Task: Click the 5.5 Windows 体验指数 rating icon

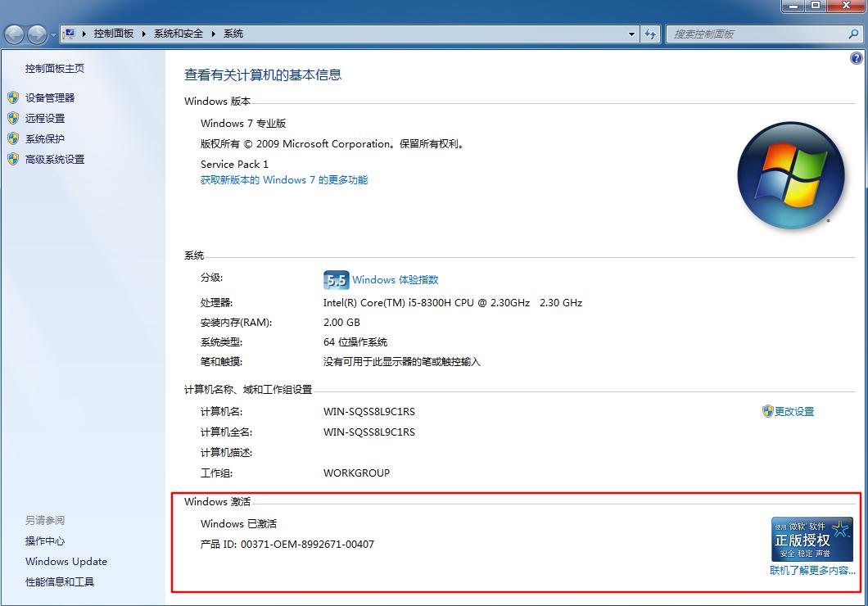Action: pyautogui.click(x=336, y=279)
